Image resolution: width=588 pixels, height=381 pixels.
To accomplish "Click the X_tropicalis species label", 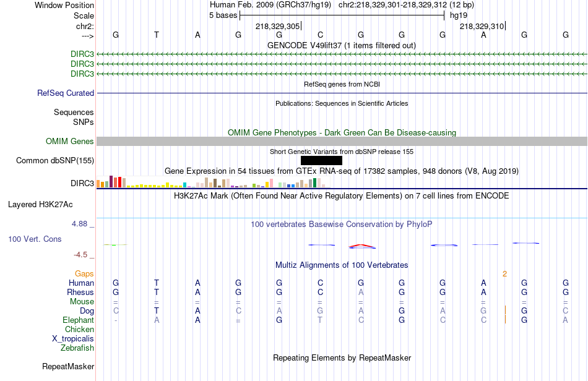I will tap(73, 339).
